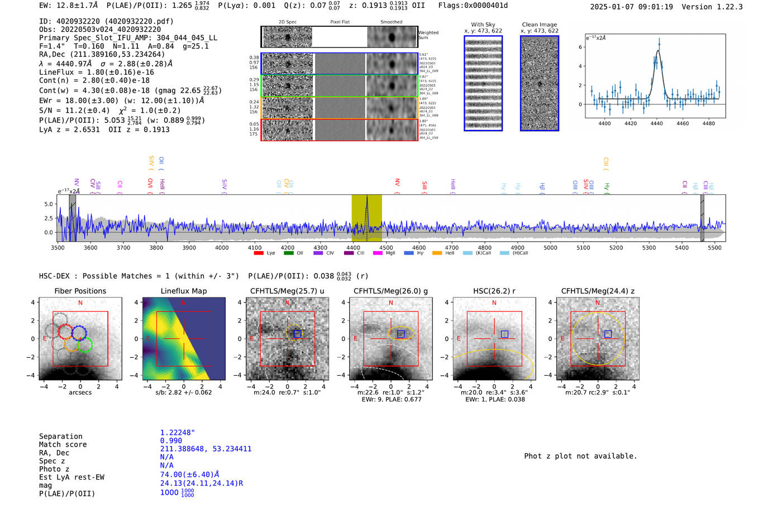The image size is (782, 532).
Task: Select the blue-bordered fiber spectrum row
Action: coord(339,64)
